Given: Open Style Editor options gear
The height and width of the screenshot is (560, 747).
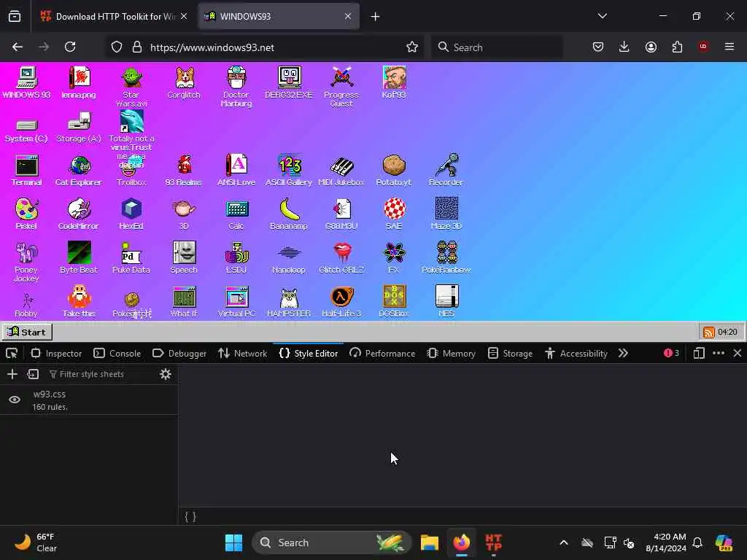Looking at the screenshot, I should coord(166,374).
